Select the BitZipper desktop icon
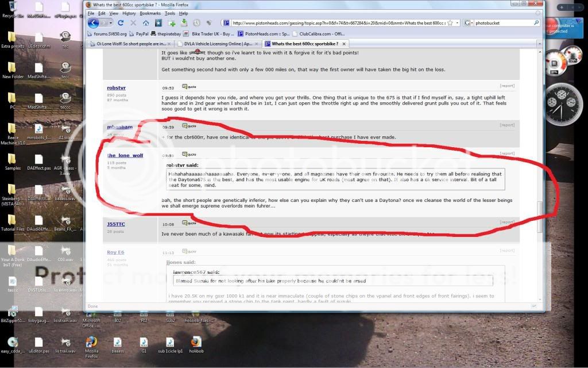 click(13, 315)
